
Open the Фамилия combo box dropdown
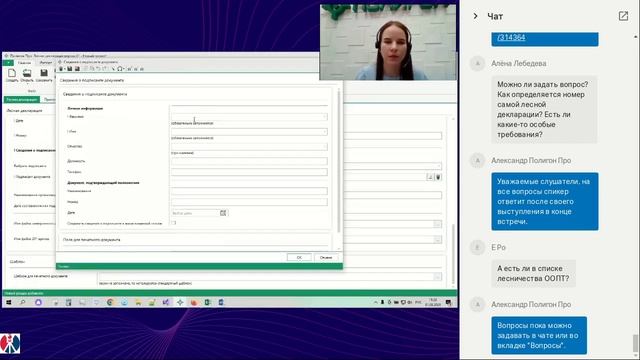click(324, 117)
